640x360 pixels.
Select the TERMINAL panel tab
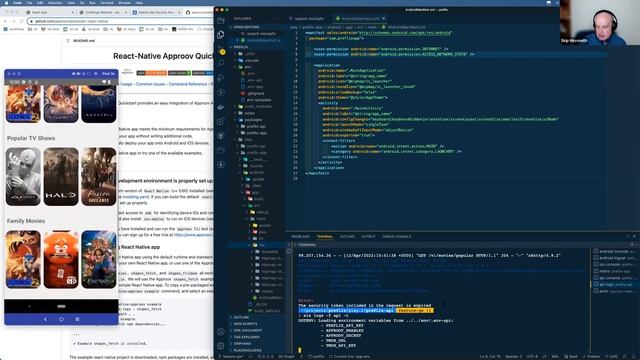(324, 237)
